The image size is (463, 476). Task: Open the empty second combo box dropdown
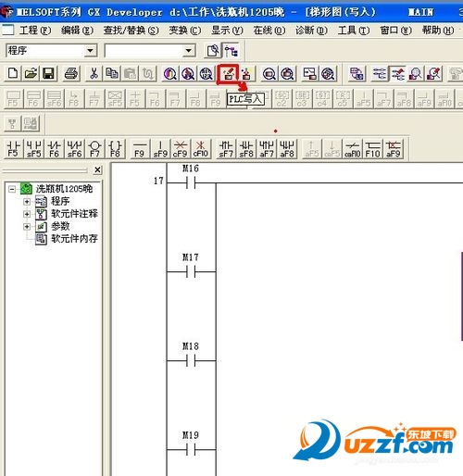(189, 51)
